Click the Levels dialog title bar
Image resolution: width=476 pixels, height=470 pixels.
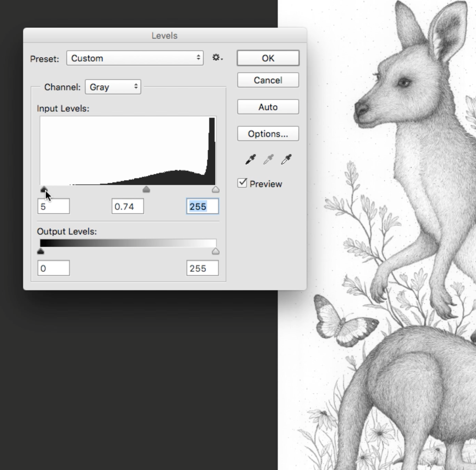coord(165,35)
